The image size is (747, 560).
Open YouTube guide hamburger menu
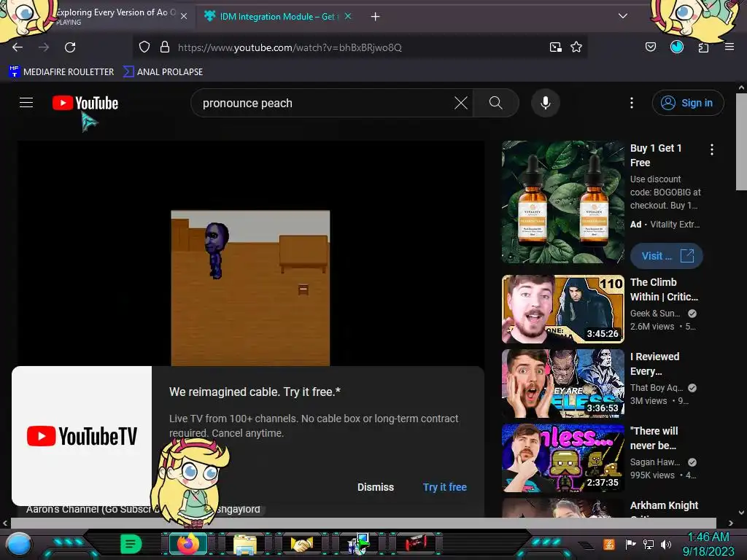point(26,102)
